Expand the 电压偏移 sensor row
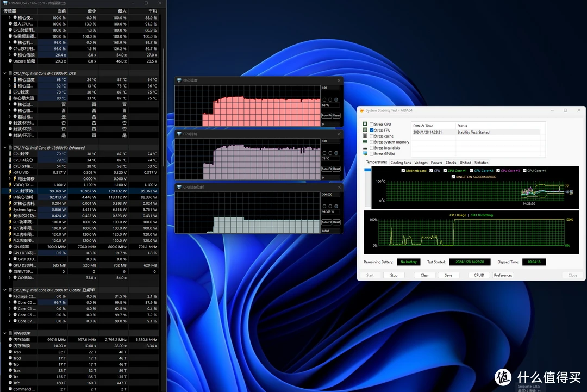 pos(10,178)
